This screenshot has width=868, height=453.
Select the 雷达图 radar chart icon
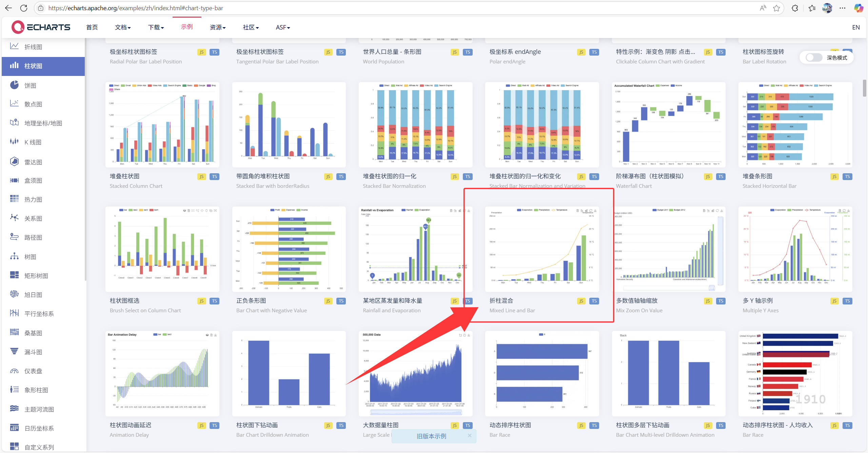(14, 161)
